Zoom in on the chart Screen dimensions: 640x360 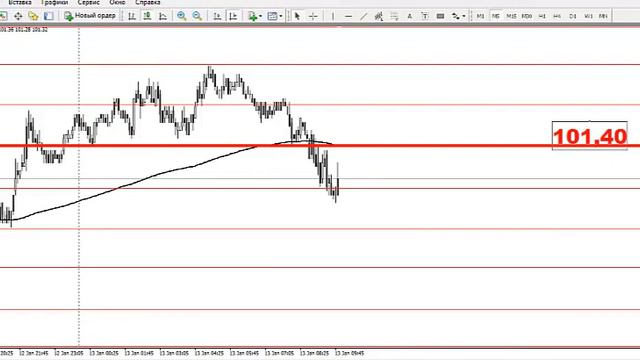(x=182, y=16)
